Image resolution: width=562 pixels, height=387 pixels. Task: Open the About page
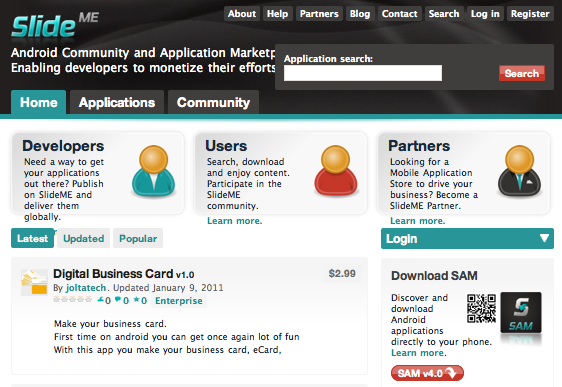(242, 14)
